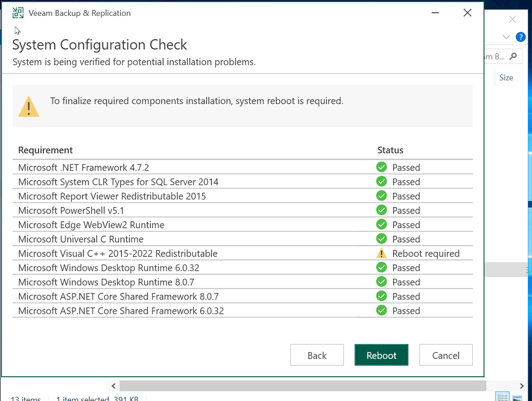Click the Reboot button
The height and width of the screenshot is (401, 532).
tap(381, 355)
